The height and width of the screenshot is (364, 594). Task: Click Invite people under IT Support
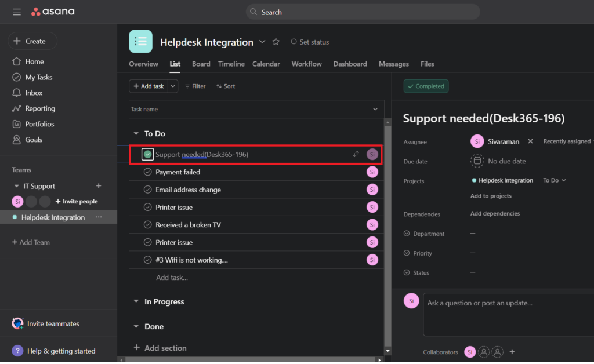tap(76, 202)
